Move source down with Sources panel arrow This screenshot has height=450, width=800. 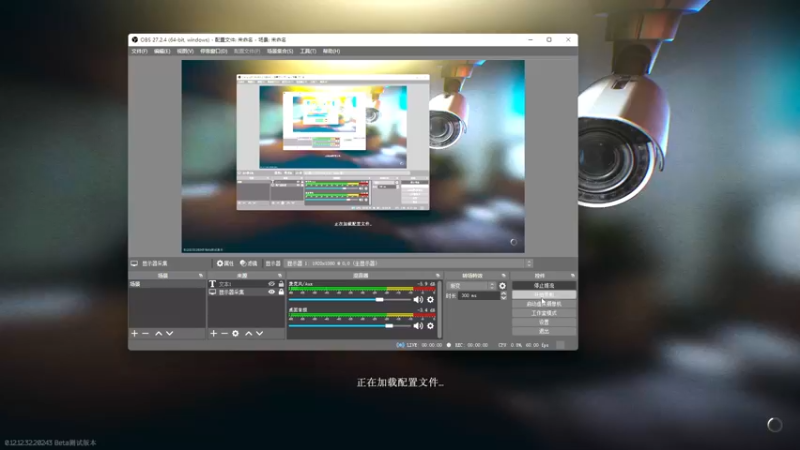(260, 333)
